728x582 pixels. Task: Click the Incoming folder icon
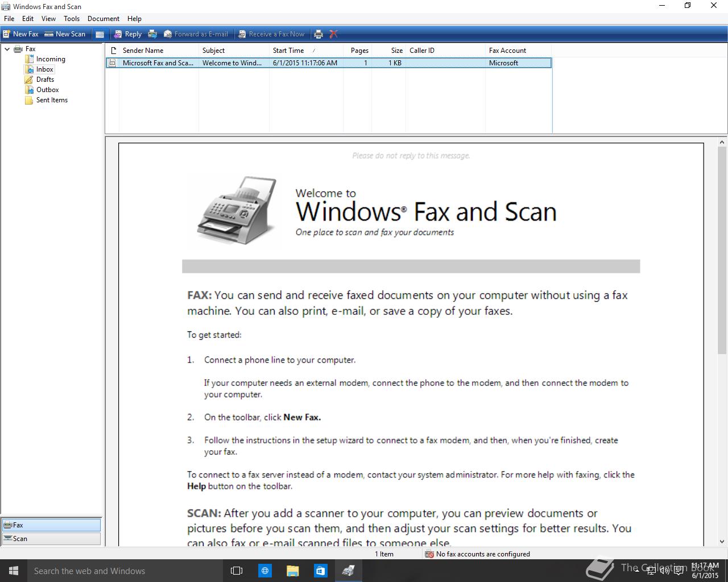(x=29, y=59)
